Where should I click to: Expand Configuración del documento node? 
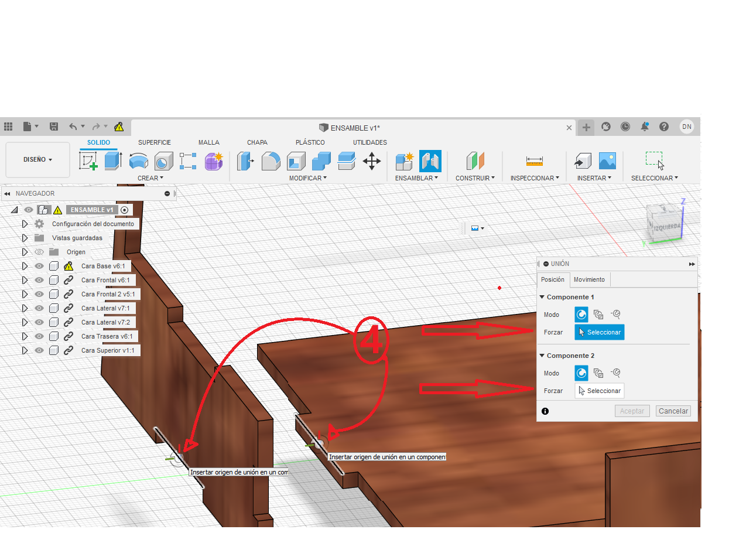point(25,224)
